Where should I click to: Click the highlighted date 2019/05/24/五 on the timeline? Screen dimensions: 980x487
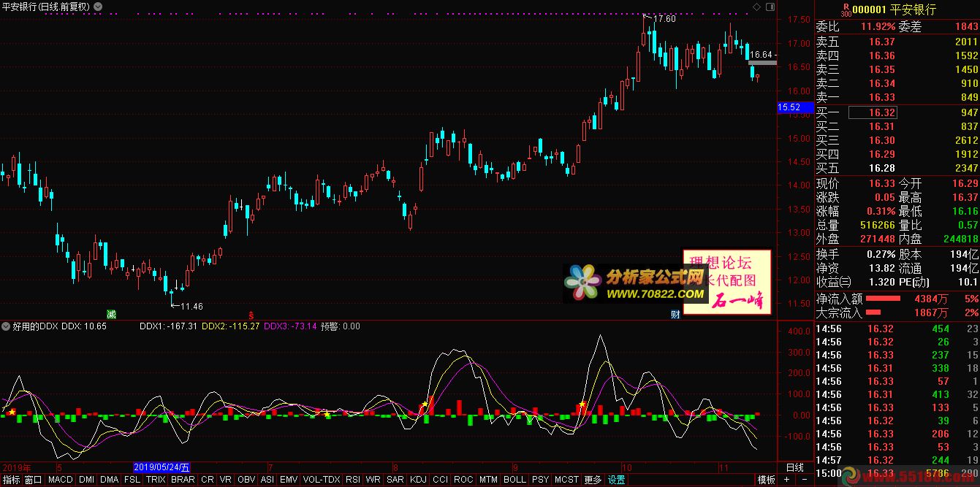(162, 467)
